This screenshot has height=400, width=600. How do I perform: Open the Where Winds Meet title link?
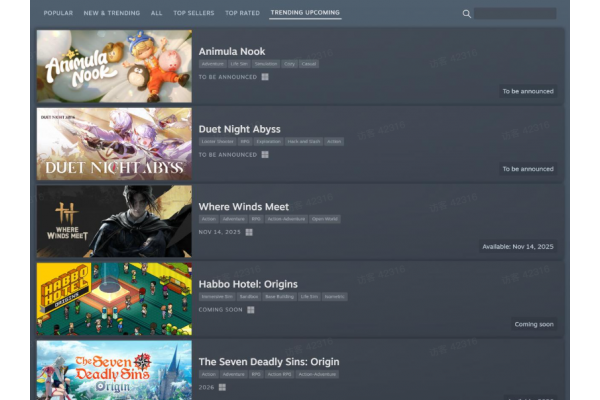[244, 207]
